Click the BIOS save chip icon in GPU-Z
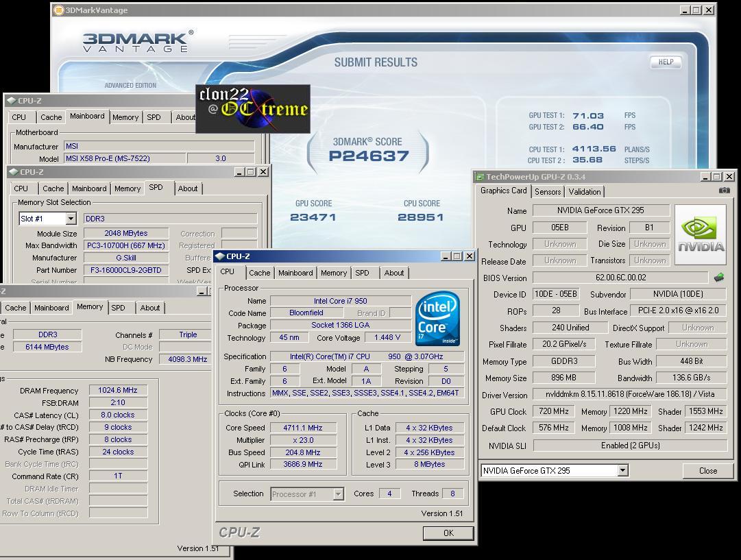Image resolution: width=741 pixels, height=560 pixels. (719, 278)
